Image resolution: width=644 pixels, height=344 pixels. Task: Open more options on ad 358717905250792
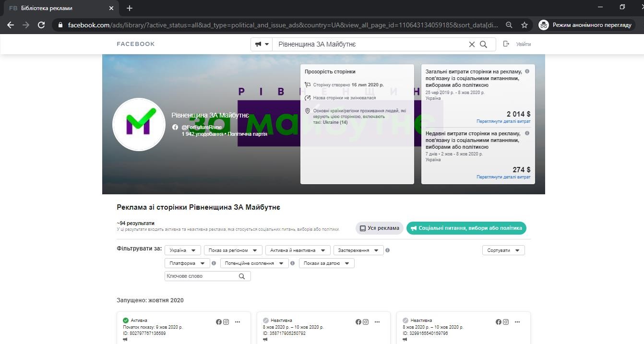[x=377, y=322]
